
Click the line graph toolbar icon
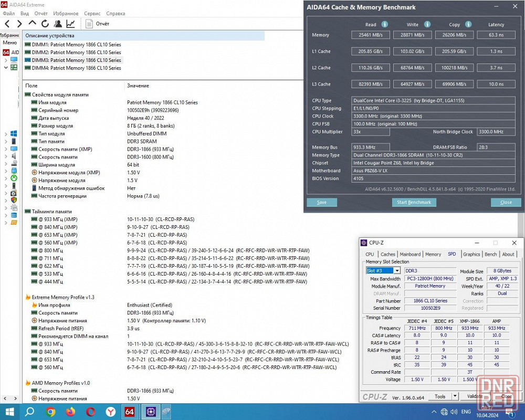pyautogui.click(x=70, y=24)
